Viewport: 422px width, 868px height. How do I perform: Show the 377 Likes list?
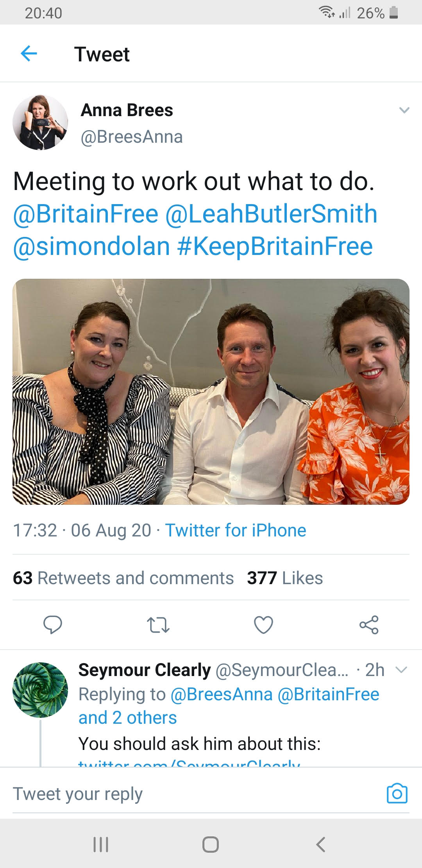tap(285, 578)
